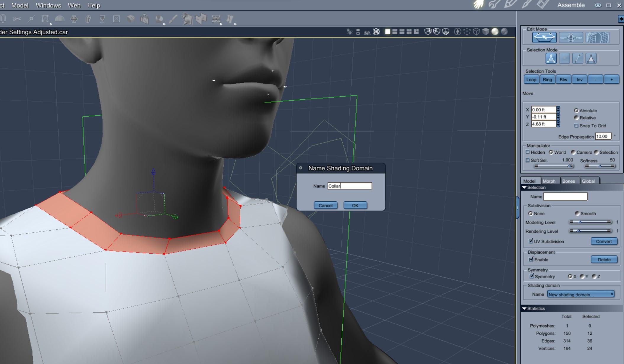Collapse the Selection section triangle
Image resolution: width=624 pixels, height=364 pixels.
524,187
